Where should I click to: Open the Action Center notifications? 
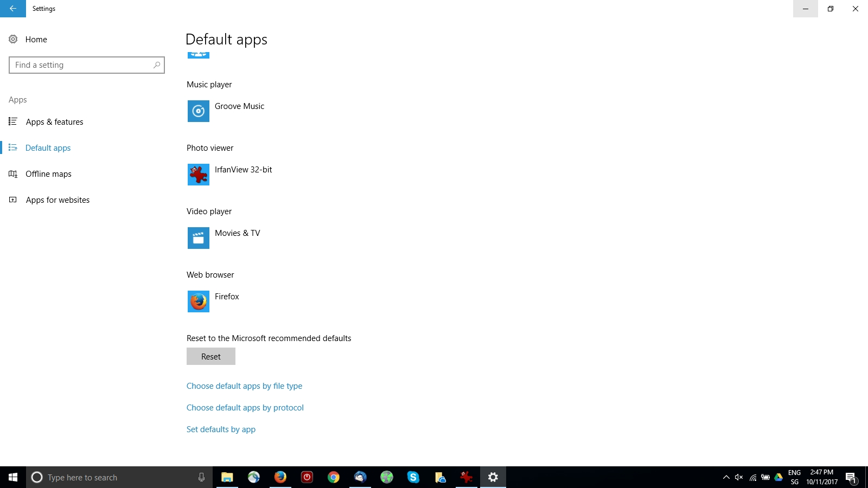851,478
